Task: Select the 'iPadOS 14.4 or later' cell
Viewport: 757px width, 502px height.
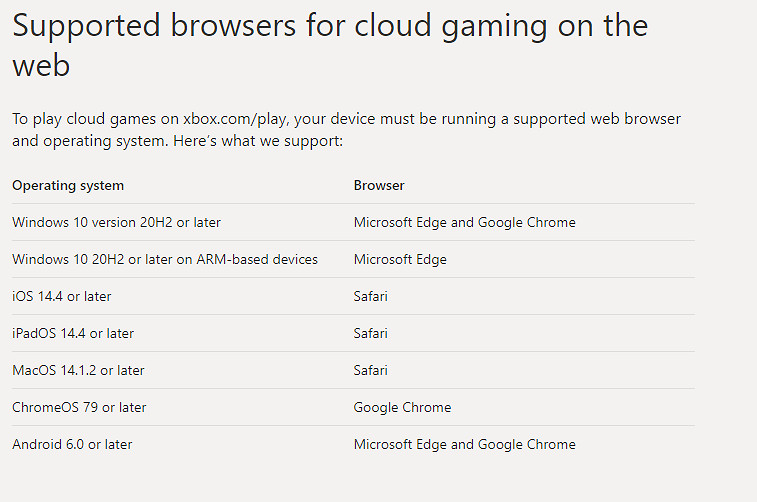Action: (73, 333)
